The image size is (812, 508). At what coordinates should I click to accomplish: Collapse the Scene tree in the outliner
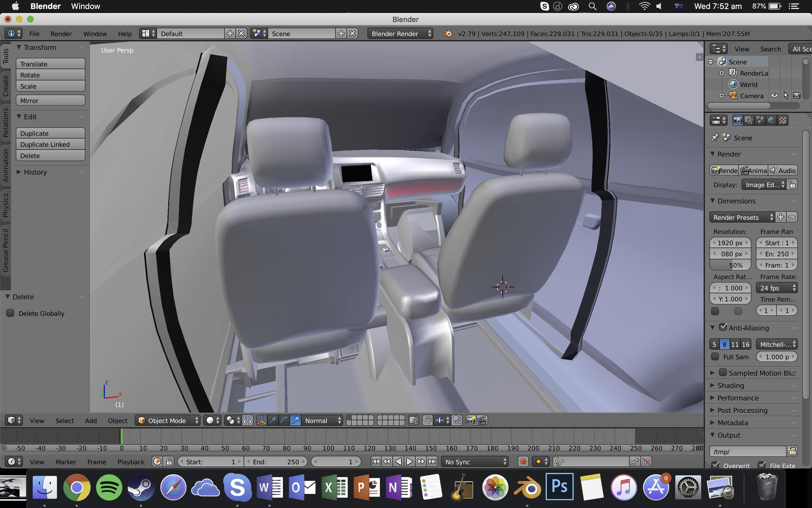pyautogui.click(x=710, y=62)
